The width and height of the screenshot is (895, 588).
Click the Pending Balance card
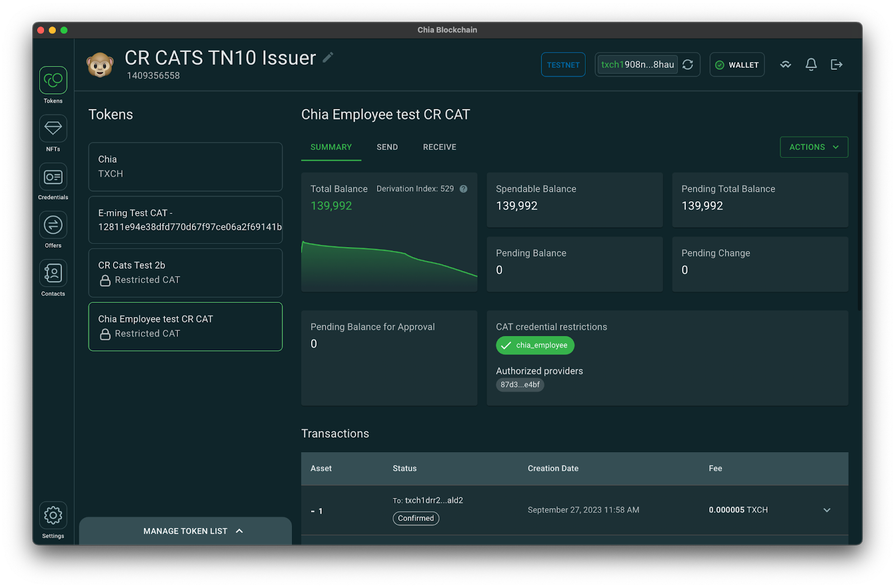coord(574,264)
